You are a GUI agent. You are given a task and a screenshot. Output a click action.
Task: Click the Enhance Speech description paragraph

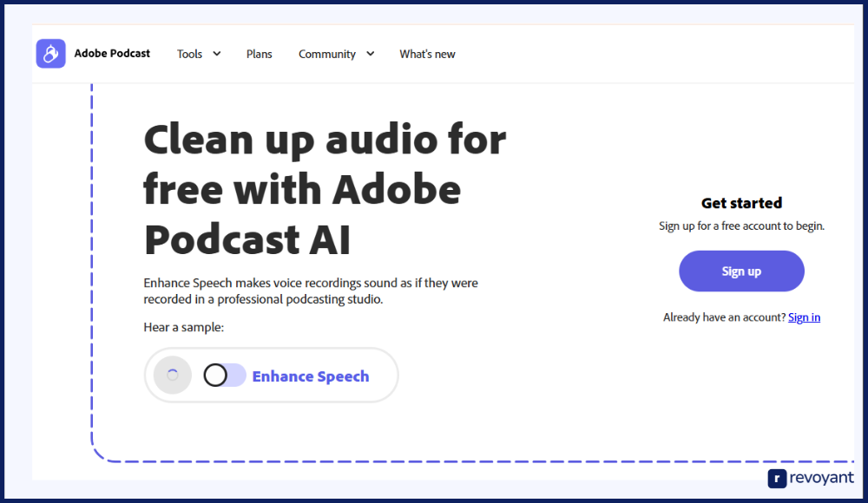coord(311,291)
